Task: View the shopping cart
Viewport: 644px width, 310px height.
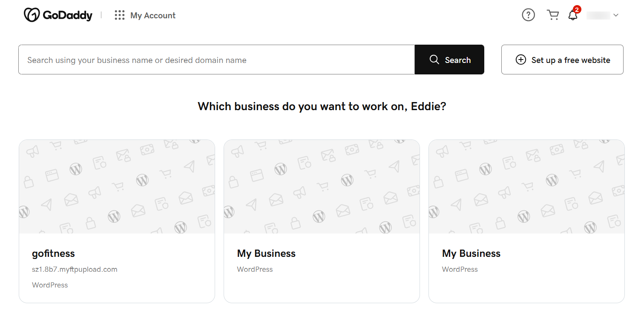Action: [553, 15]
